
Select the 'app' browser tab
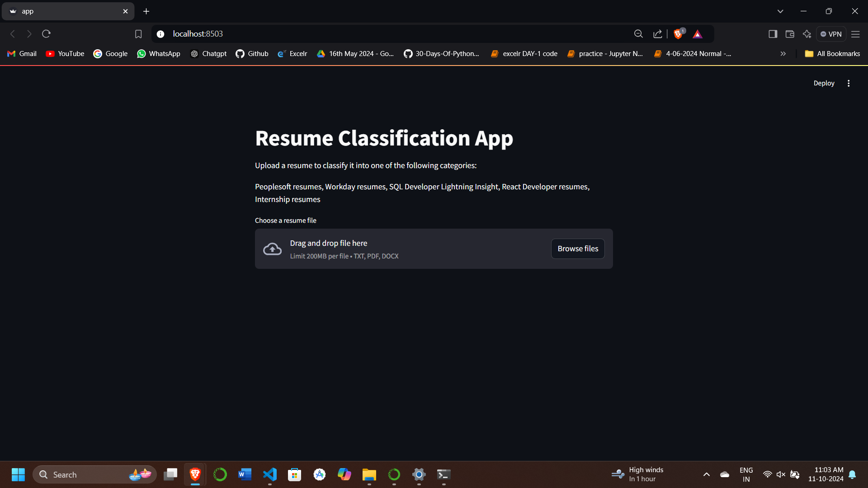(68, 11)
